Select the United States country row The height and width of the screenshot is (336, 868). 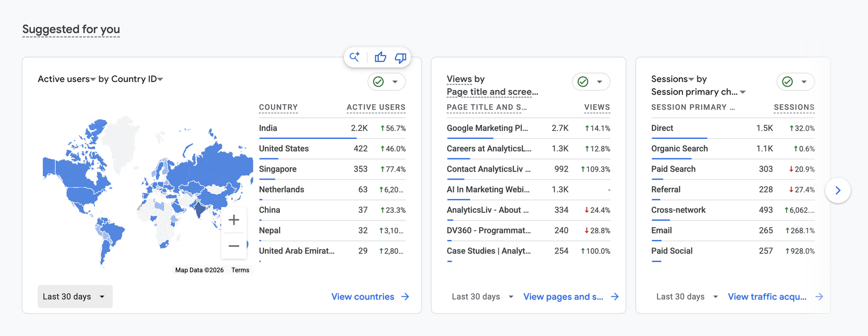point(332,149)
